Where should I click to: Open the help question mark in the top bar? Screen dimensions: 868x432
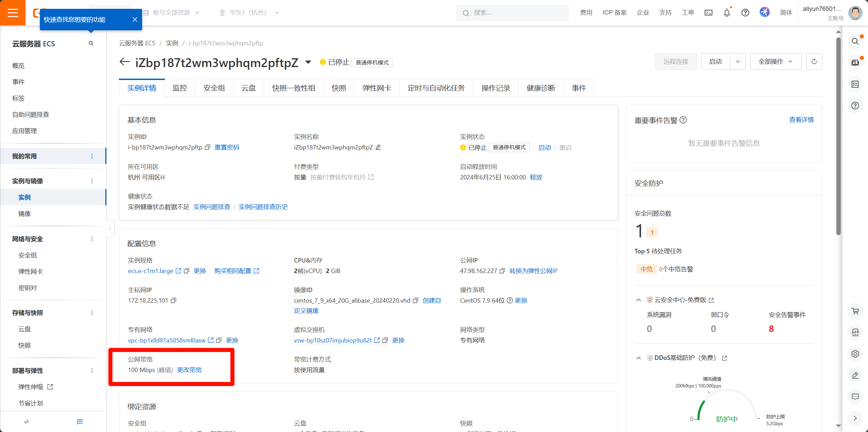(745, 13)
